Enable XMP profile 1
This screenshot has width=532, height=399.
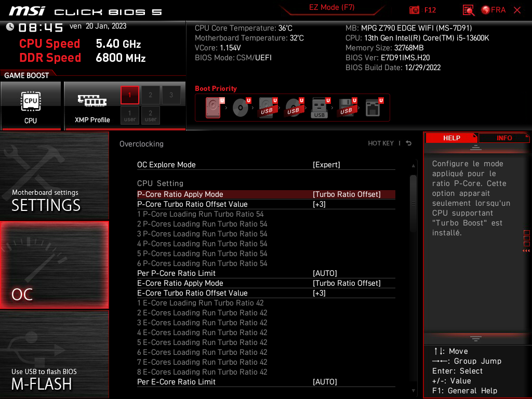(129, 95)
